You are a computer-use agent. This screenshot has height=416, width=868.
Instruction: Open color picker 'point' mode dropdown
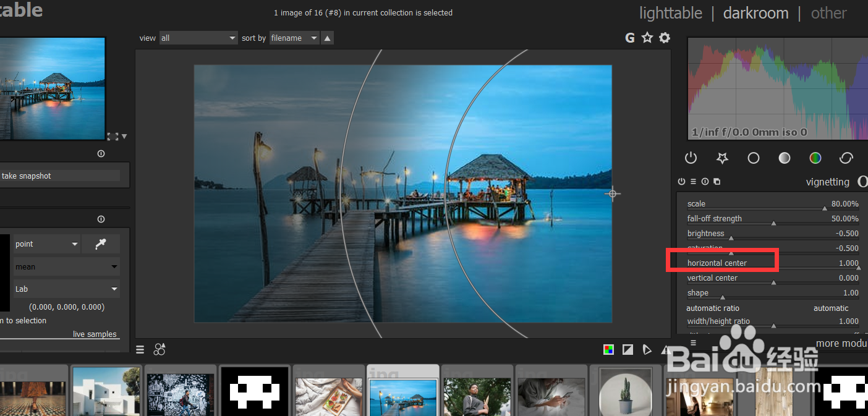[47, 244]
